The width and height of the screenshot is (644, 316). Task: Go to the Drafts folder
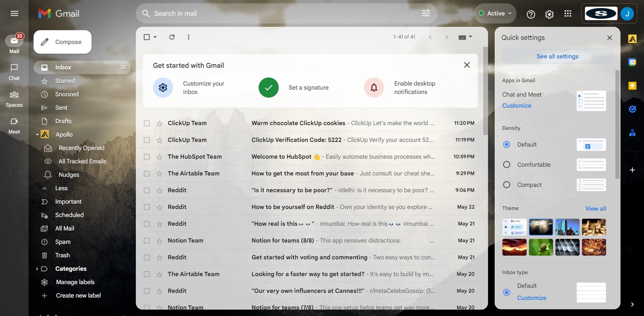pyautogui.click(x=63, y=121)
